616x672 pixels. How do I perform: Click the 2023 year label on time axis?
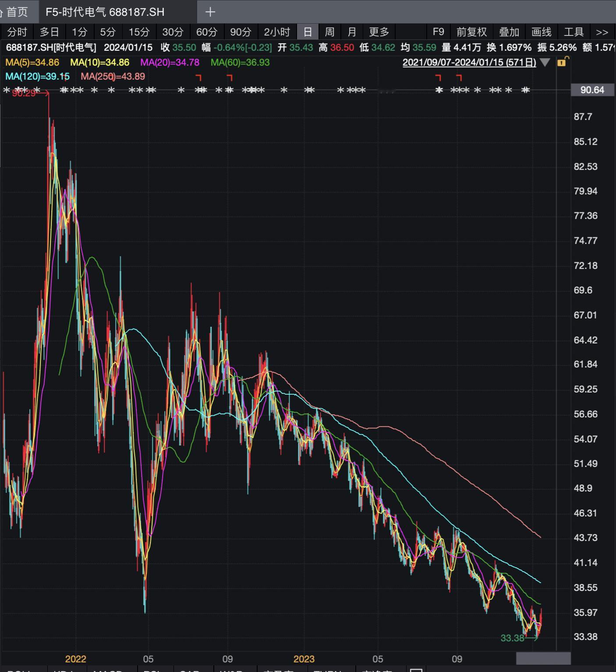tap(304, 659)
